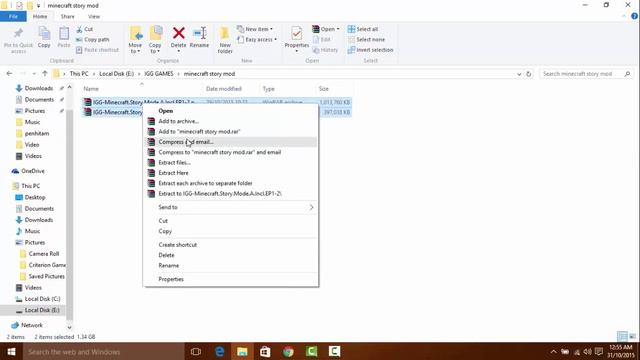Screen dimensions: 640x360
Task: Select OneDrive in navigation pane
Action: [x=33, y=171]
